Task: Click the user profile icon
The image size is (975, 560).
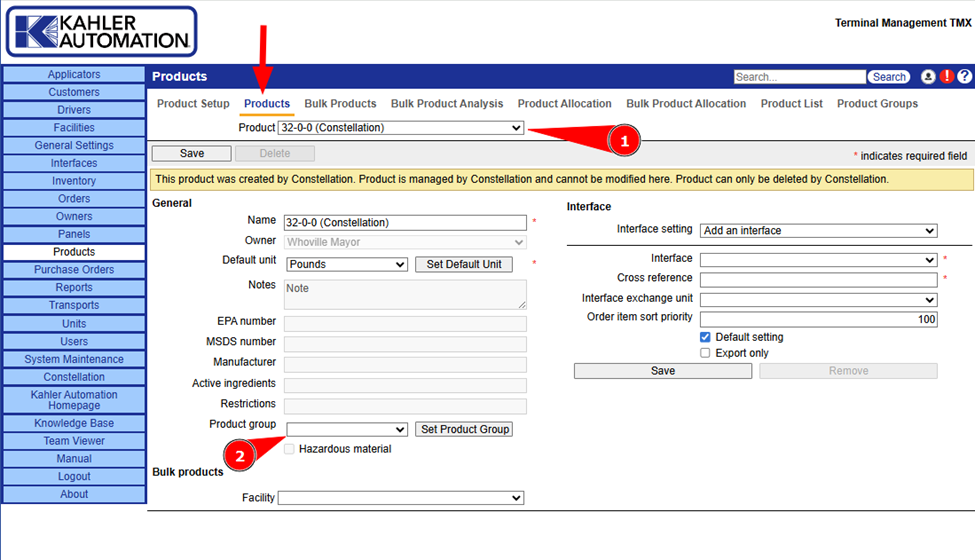Action: pyautogui.click(x=928, y=77)
